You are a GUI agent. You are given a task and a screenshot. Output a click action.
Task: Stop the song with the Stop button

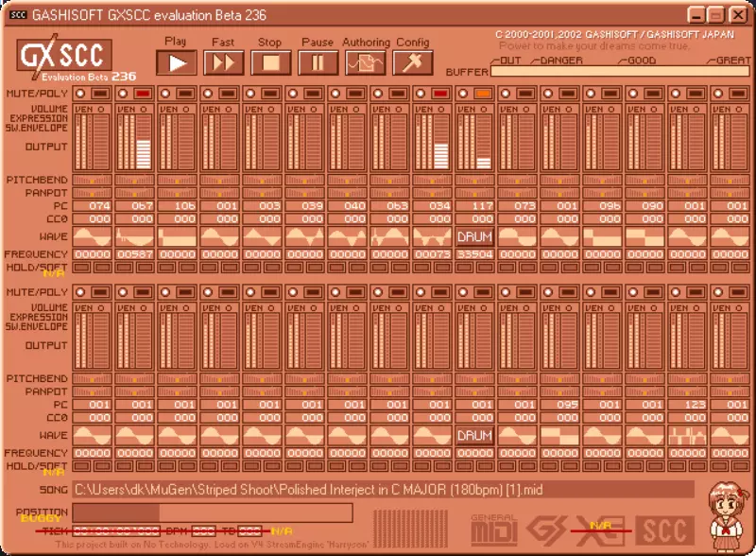(270, 62)
